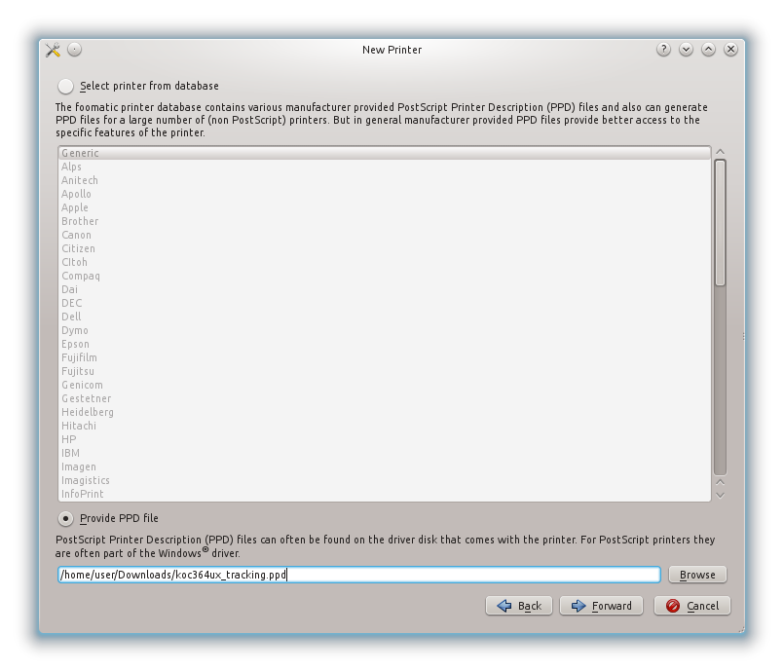This screenshot has height=672, width=784.
Task: Select the 'Provide PPD file' radio button
Action: tap(66, 518)
